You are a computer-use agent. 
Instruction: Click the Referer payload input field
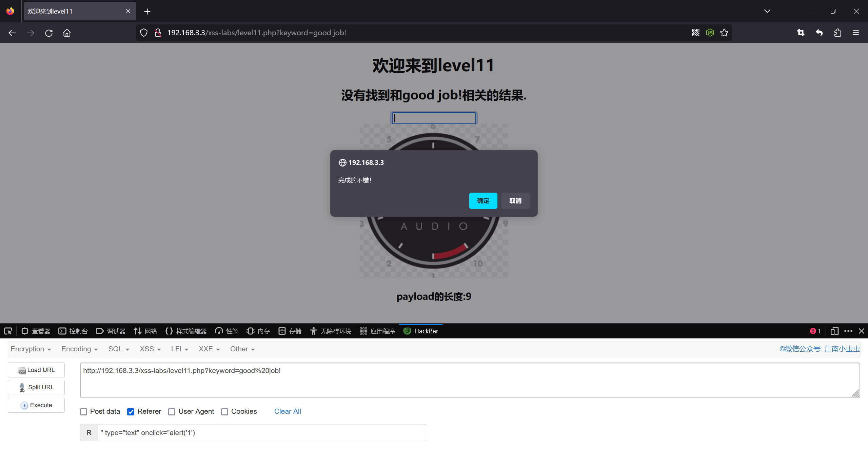[x=262, y=433]
